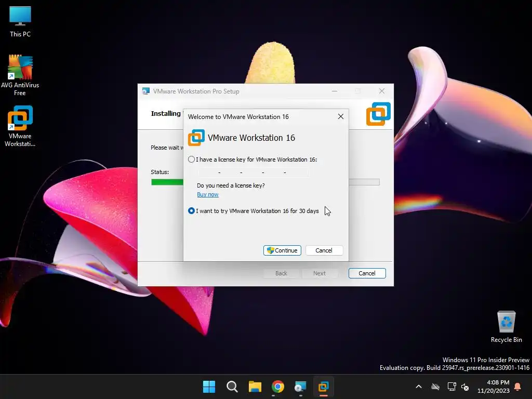
Task: Open taskbar Search
Action: click(x=232, y=387)
